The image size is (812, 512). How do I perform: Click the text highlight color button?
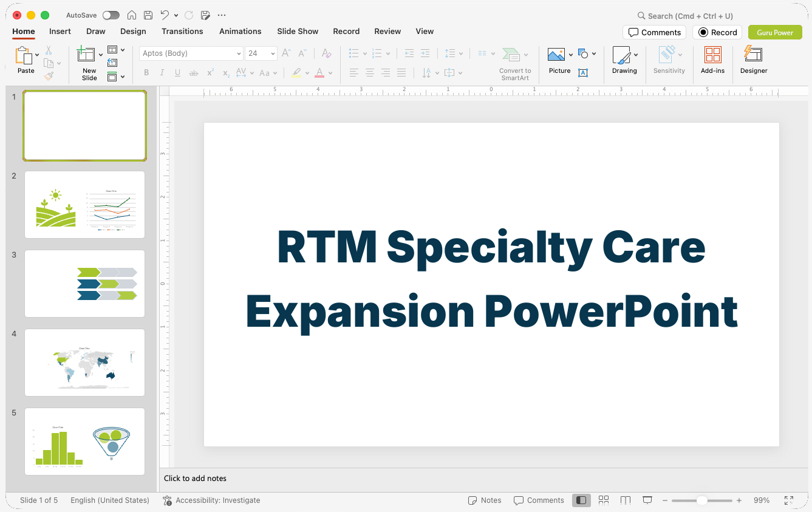pos(296,73)
